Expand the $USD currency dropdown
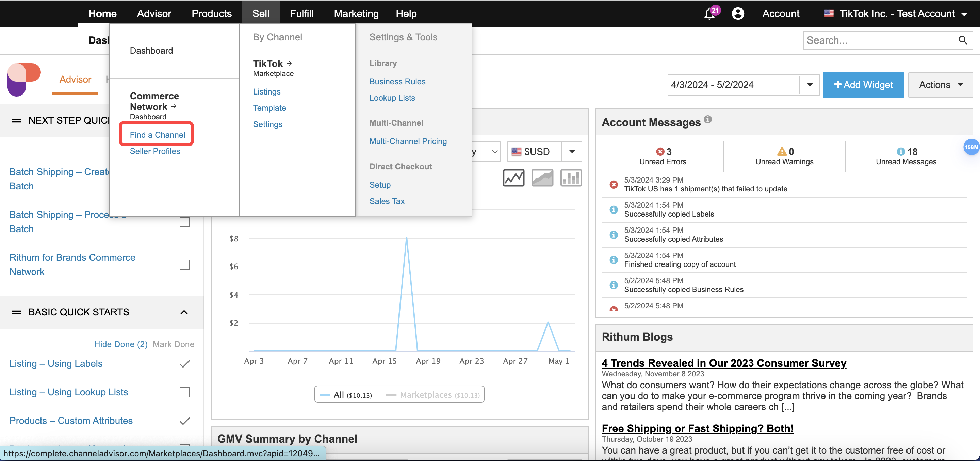The height and width of the screenshot is (461, 980). 572,152
